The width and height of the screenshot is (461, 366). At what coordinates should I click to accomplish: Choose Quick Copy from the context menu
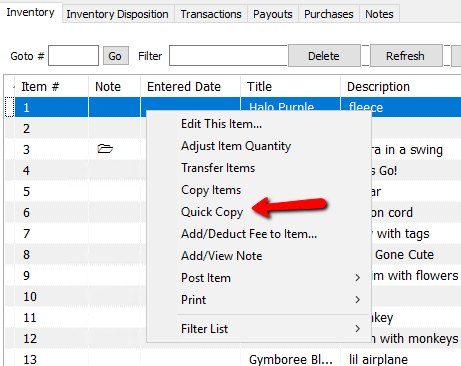coord(259,212)
